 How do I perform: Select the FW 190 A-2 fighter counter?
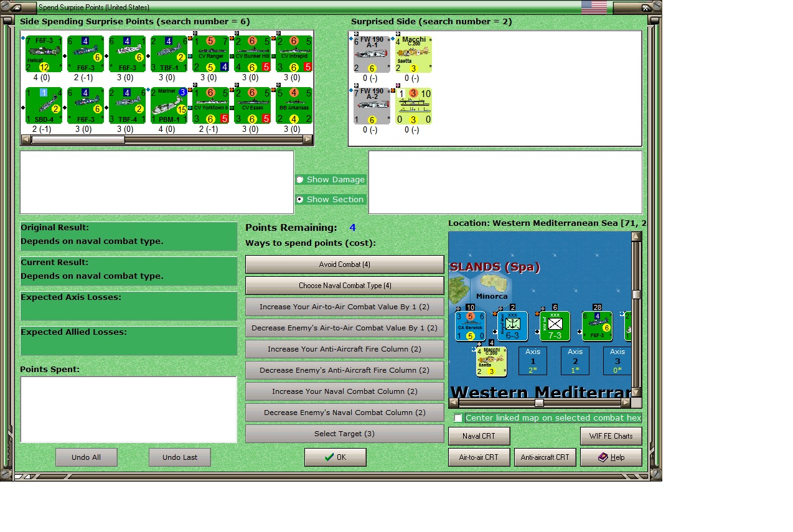pos(372,106)
